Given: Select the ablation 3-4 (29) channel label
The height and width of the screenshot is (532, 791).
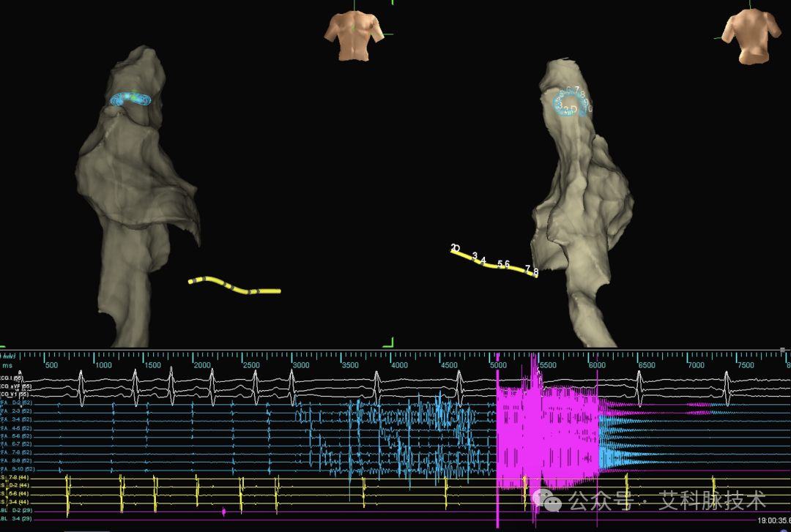Looking at the screenshot, I should pyautogui.click(x=15, y=518).
